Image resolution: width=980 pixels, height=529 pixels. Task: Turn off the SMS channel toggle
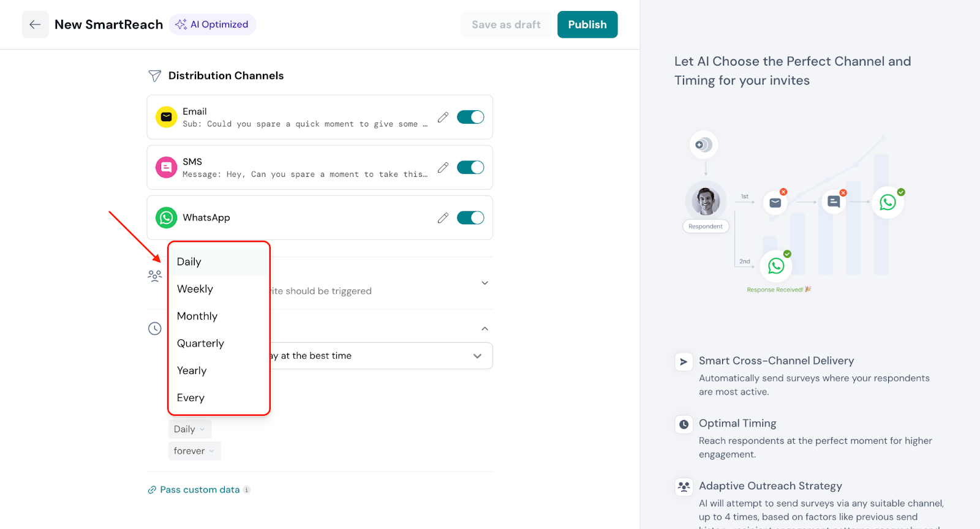470,167
